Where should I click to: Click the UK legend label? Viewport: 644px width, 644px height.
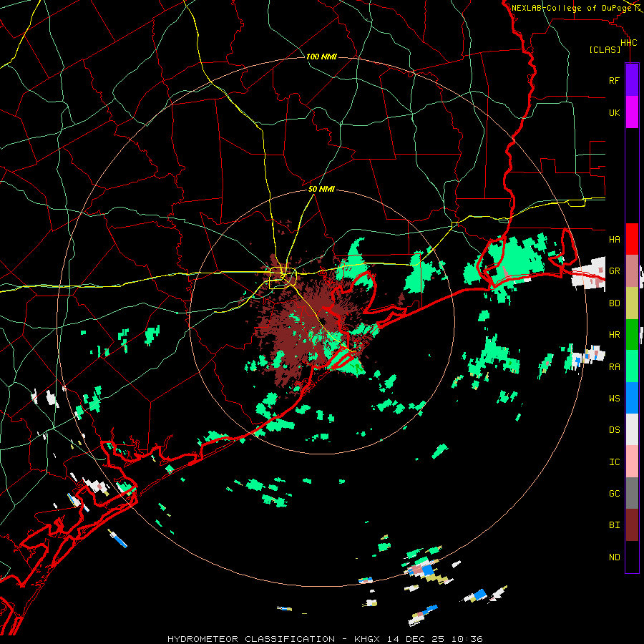[x=614, y=112]
